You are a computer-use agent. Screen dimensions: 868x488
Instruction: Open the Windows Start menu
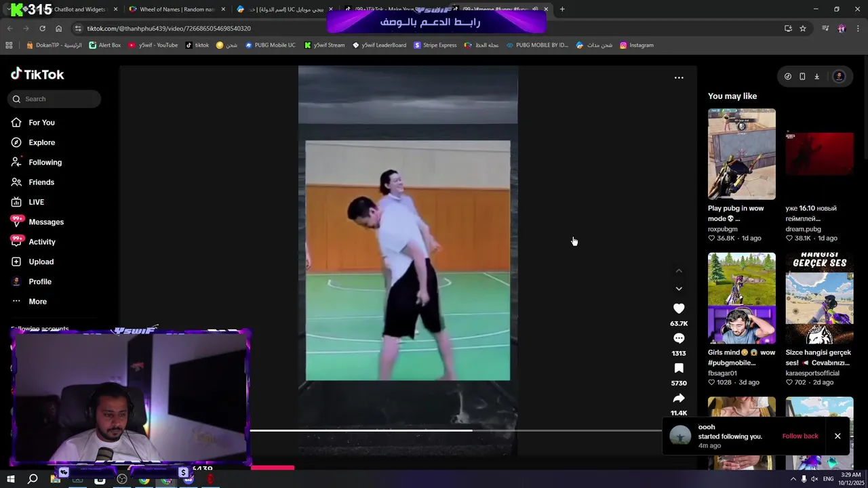coord(11,479)
